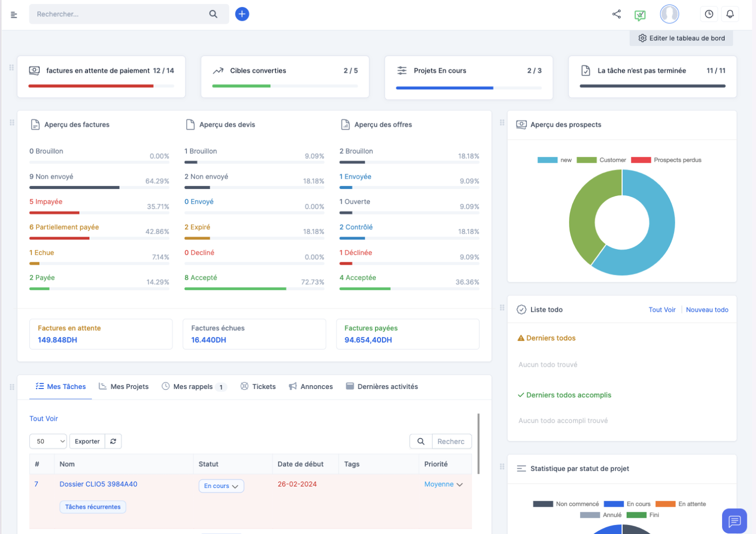
Task: Toggle the sidebar menu hamburger icon
Action: click(14, 15)
